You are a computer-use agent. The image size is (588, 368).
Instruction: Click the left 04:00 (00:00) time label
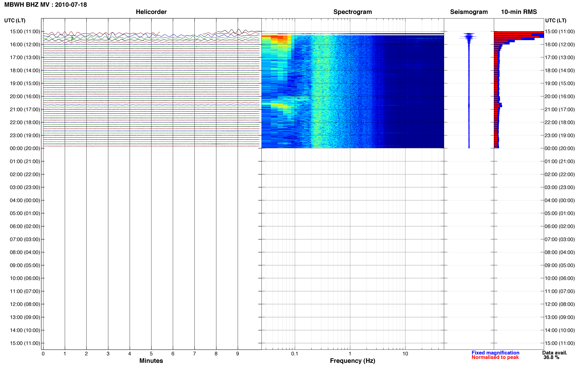25,200
